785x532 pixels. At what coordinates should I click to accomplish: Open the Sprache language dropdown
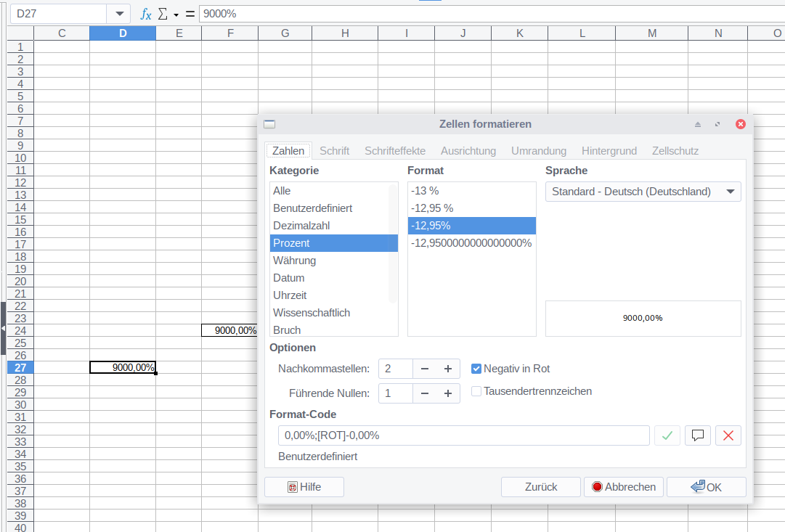[x=643, y=192]
